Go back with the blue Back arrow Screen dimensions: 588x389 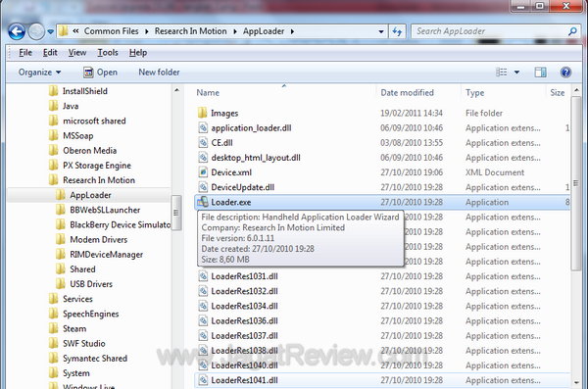[x=17, y=31]
